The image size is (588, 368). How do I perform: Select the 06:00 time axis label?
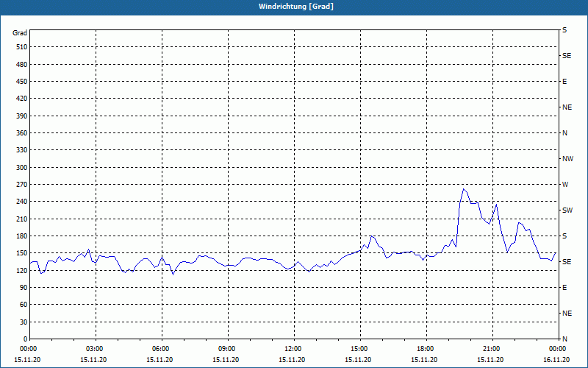(162, 349)
